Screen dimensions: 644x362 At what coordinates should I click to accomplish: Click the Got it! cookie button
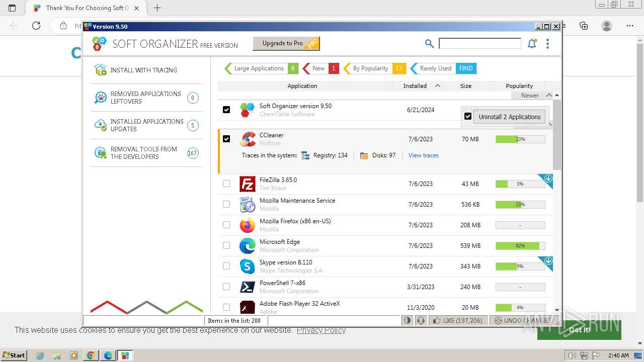click(579, 330)
